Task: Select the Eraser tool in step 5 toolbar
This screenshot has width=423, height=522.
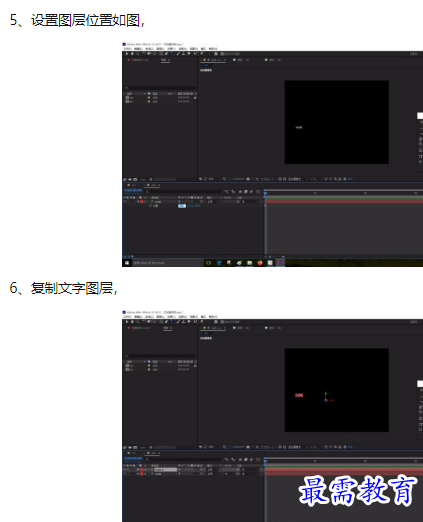Action: tap(189, 53)
